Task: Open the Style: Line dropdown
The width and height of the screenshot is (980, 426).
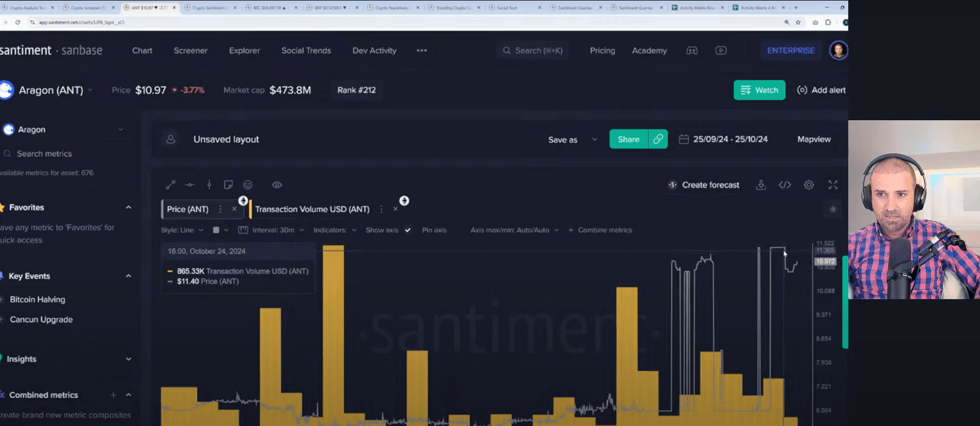Action: tap(182, 230)
